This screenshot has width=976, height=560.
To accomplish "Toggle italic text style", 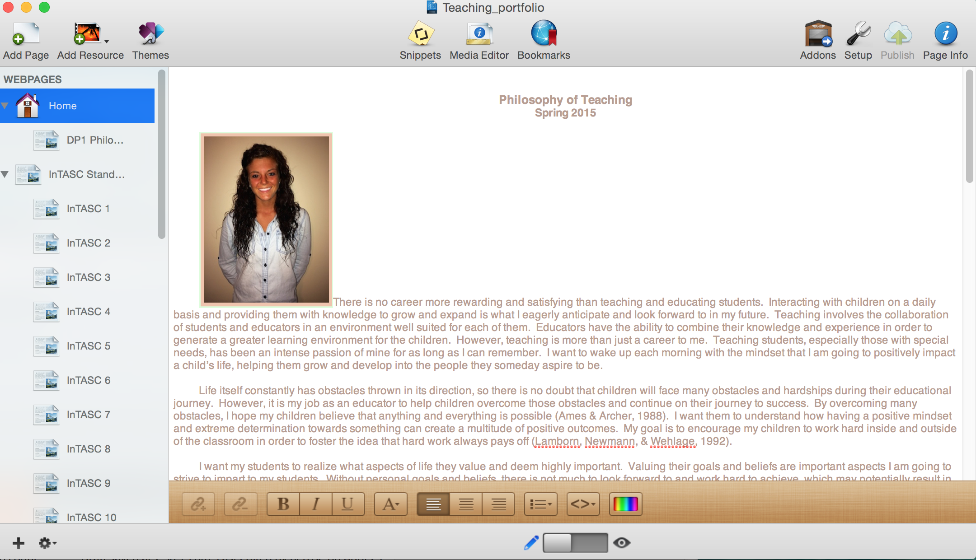I will (x=316, y=504).
